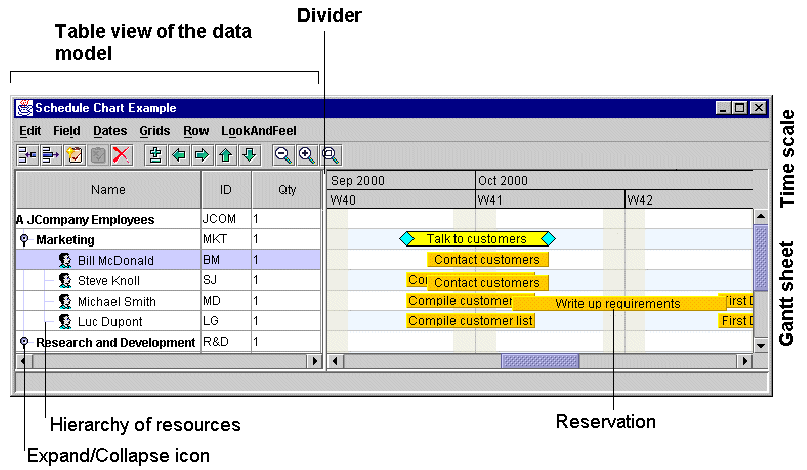807x470 pixels.
Task: Click the Gantt horizontal scrollbar thumb
Action: point(539,360)
